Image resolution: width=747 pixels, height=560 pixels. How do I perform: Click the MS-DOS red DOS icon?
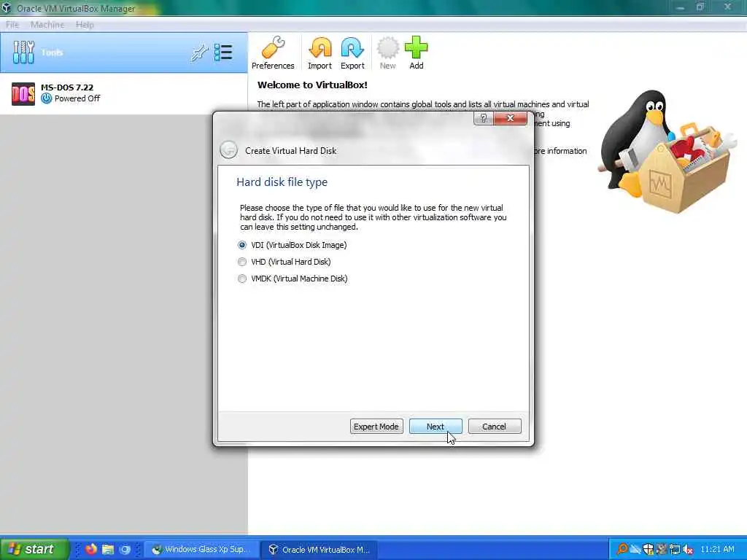tap(23, 93)
